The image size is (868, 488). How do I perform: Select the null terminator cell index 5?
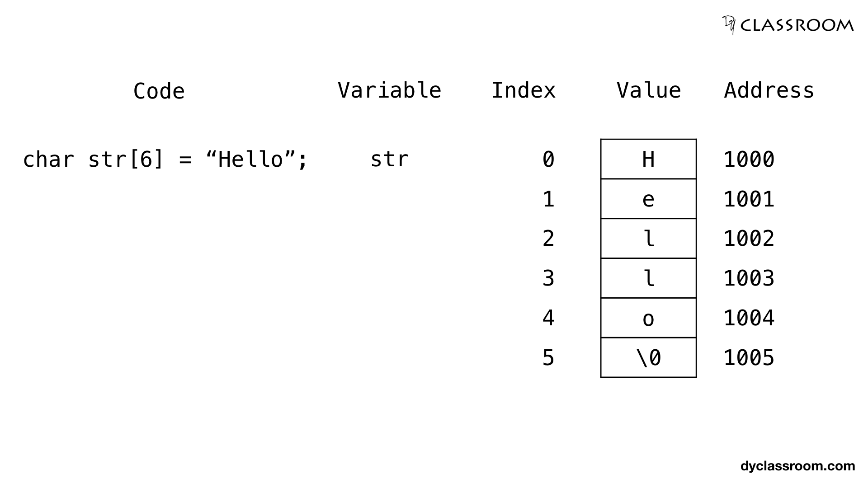pyautogui.click(x=647, y=357)
